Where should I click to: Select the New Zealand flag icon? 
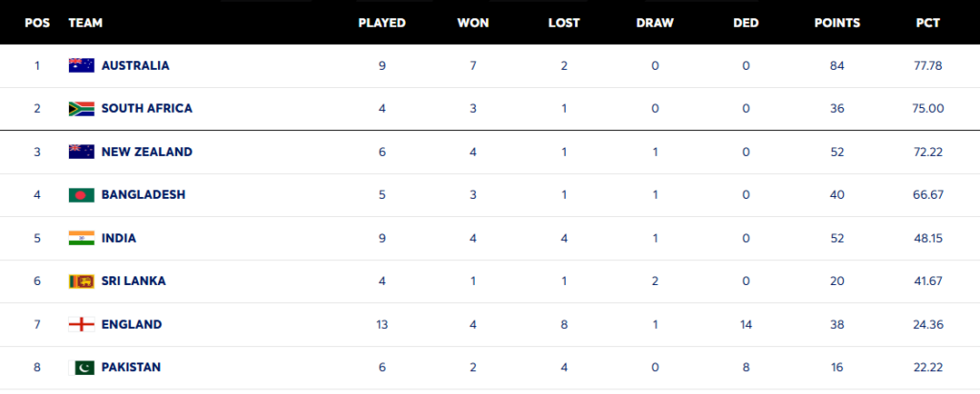pos(81,152)
